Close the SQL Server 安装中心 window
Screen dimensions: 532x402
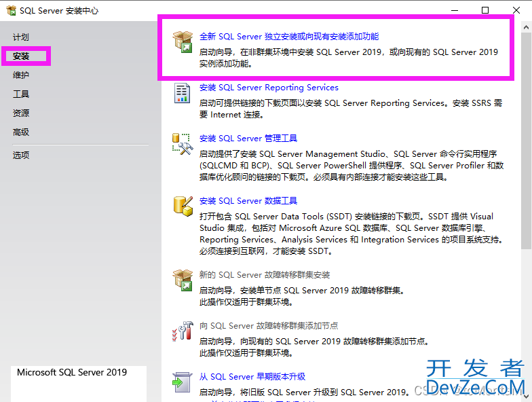point(516,10)
